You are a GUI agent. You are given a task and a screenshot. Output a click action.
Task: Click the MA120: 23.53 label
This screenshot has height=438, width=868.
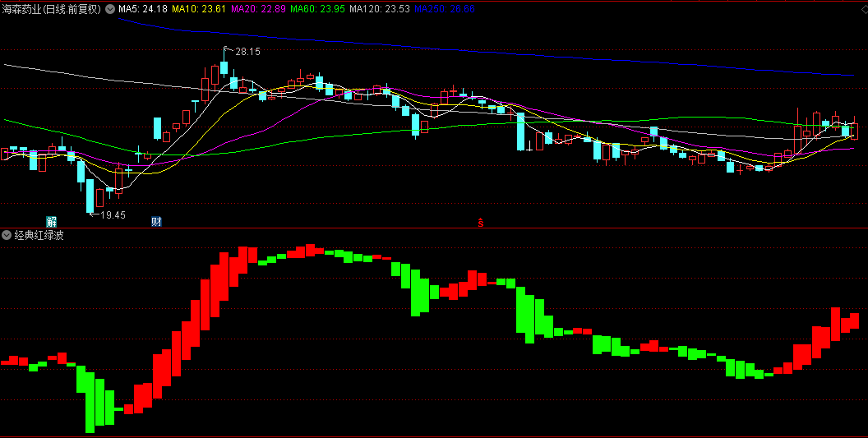coord(381,9)
